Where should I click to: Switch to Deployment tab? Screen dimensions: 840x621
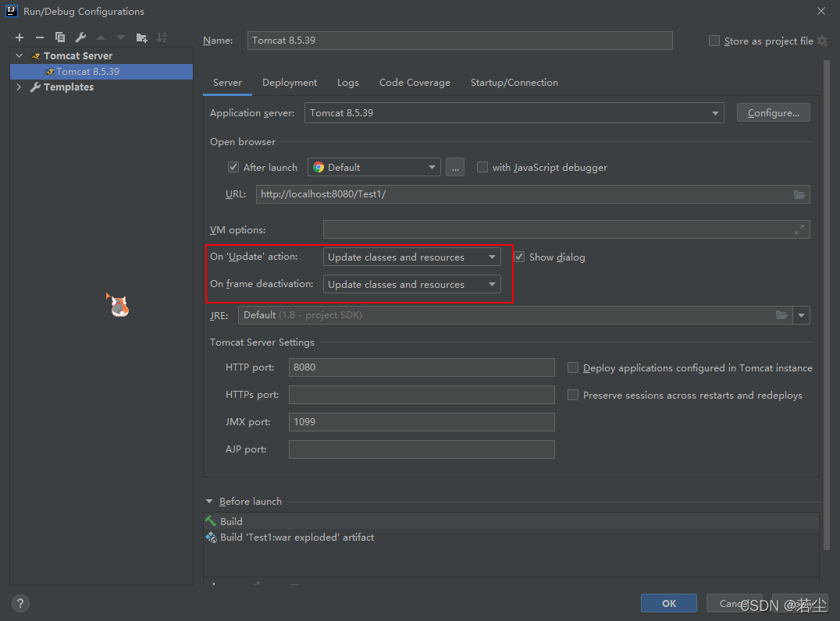(290, 83)
